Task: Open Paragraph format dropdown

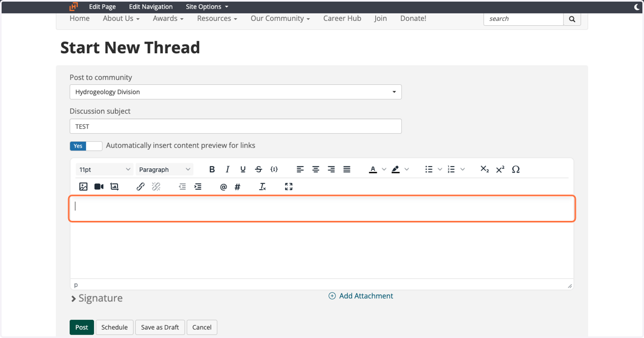Action: click(165, 169)
